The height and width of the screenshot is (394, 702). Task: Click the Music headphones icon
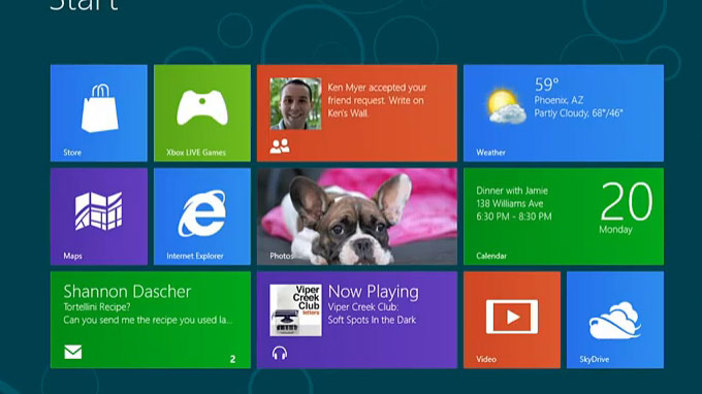280,353
